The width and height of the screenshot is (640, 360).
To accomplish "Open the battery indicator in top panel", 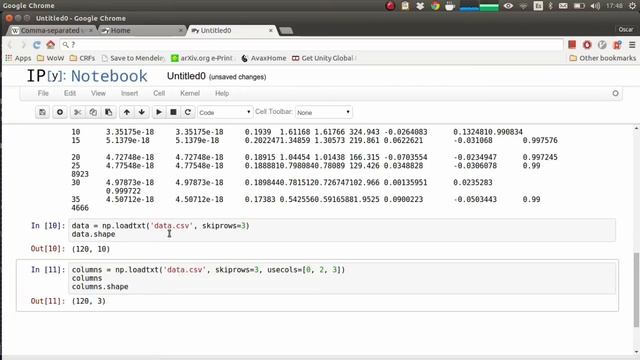I will pos(579,6).
